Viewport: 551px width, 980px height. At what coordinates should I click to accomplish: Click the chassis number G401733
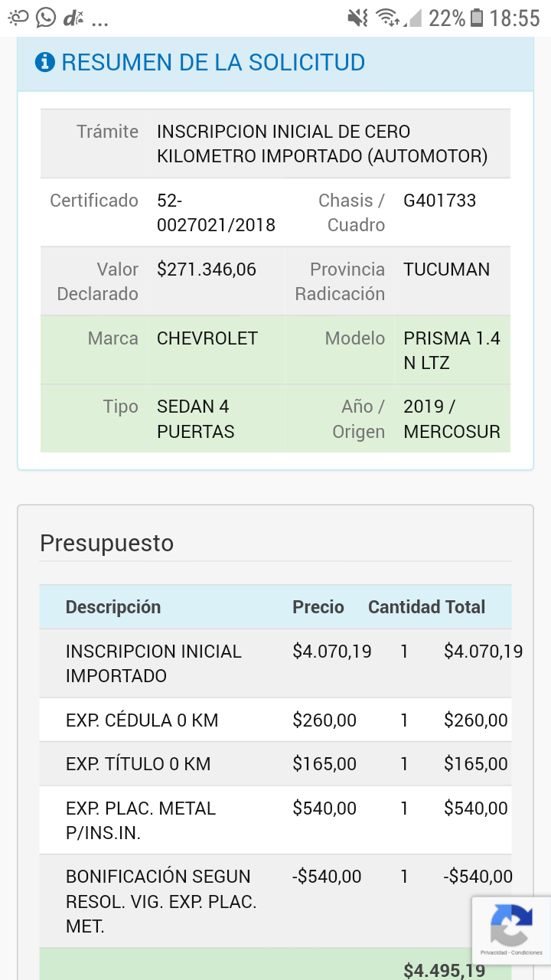tap(439, 201)
